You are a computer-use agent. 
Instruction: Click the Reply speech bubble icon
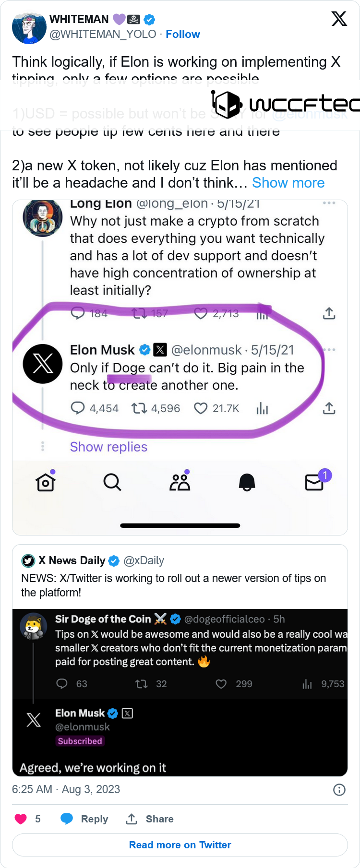[67, 819]
